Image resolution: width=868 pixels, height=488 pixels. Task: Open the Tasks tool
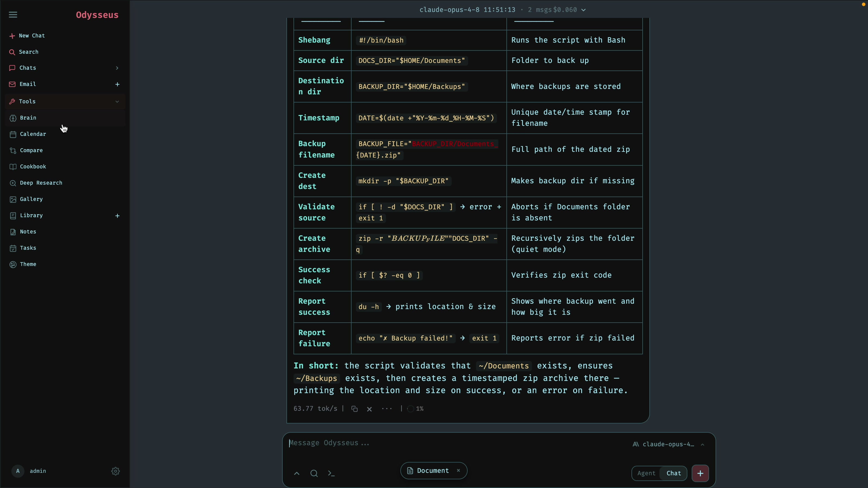[x=28, y=248]
